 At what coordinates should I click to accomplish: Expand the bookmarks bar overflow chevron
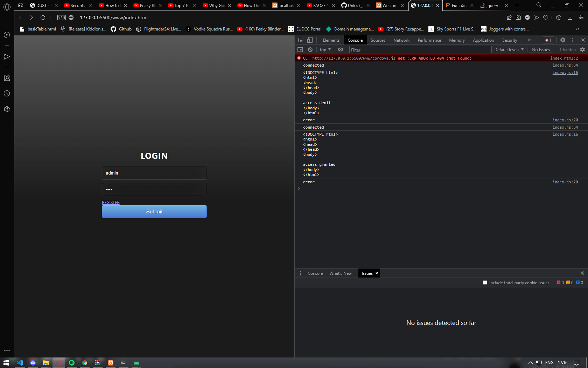[x=577, y=29]
